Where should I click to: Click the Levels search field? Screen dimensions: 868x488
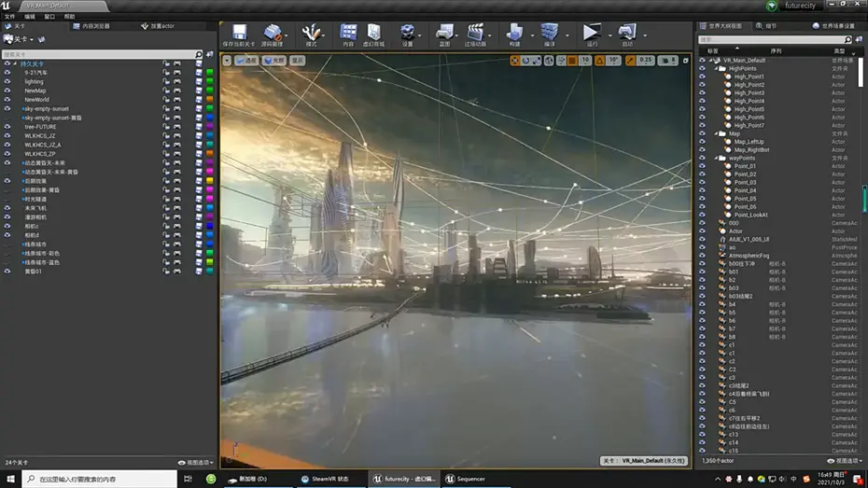[103, 54]
